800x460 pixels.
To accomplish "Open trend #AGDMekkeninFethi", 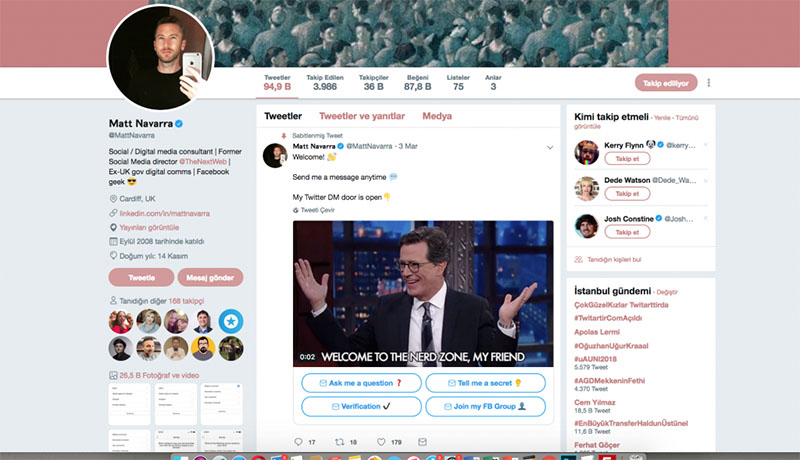I will (609, 381).
